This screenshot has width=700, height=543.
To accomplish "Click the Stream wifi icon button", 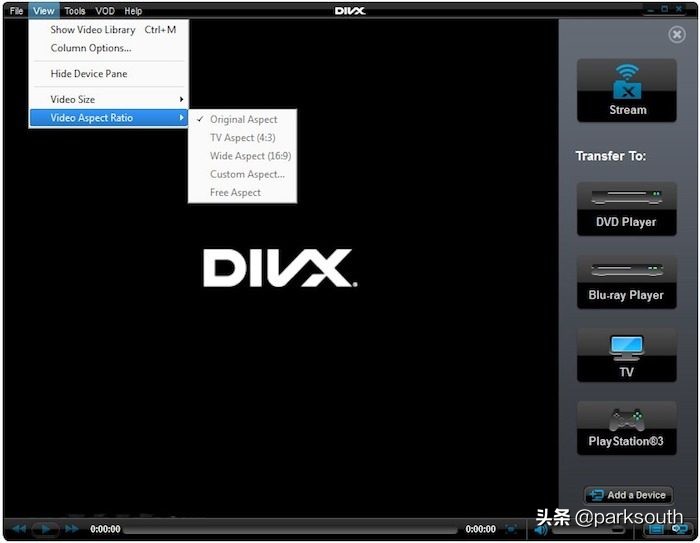I will (627, 90).
